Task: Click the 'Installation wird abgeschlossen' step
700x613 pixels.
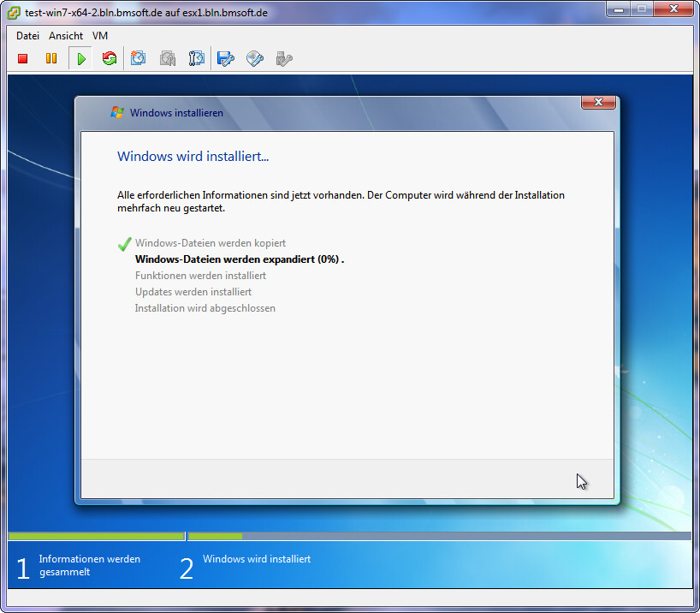Action: [205, 308]
